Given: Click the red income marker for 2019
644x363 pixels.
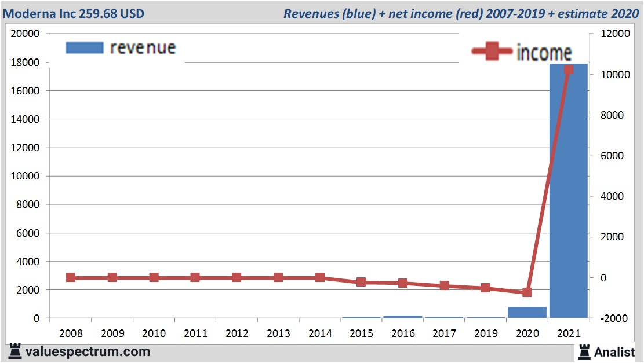Looking at the screenshot, I should (x=486, y=288).
